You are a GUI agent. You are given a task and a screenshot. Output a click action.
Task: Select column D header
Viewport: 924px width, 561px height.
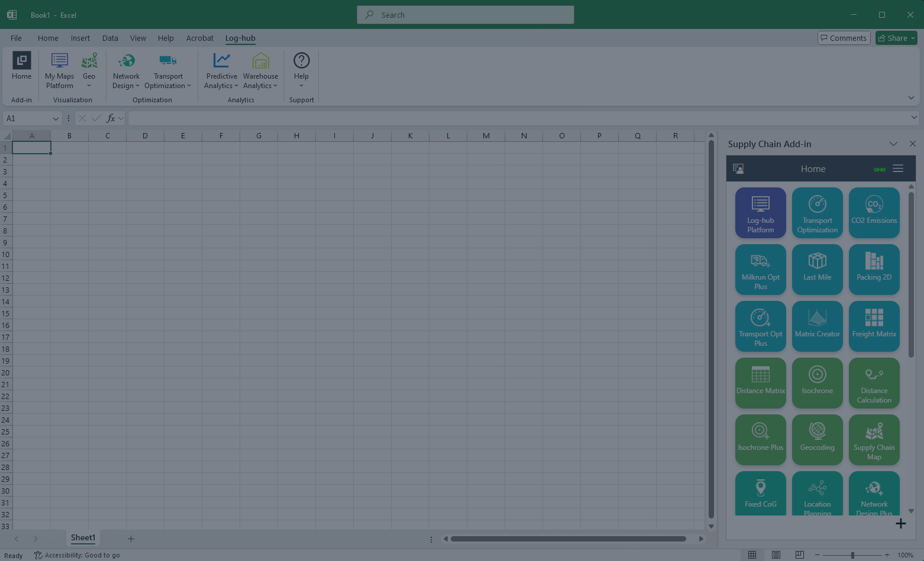pyautogui.click(x=145, y=136)
